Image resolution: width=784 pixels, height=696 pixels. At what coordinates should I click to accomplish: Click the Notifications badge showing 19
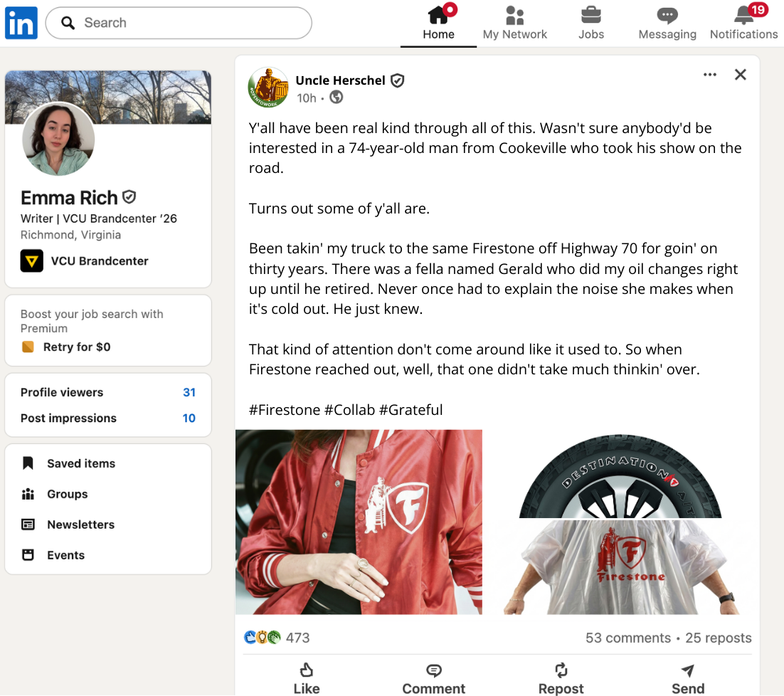(758, 9)
